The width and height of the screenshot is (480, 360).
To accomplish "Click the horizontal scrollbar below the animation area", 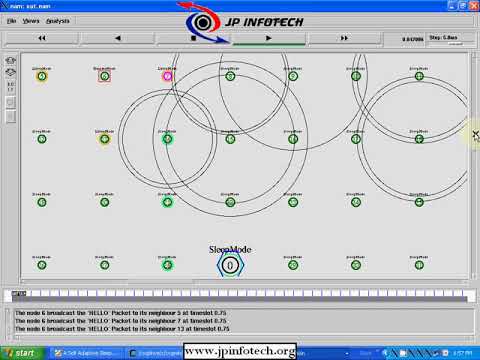I will [245, 282].
